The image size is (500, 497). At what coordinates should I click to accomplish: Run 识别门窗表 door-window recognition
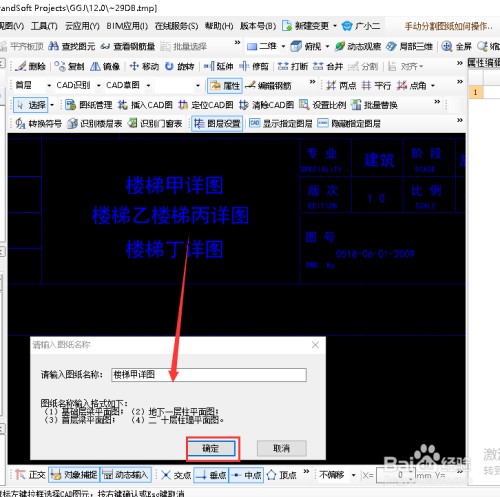[155, 124]
